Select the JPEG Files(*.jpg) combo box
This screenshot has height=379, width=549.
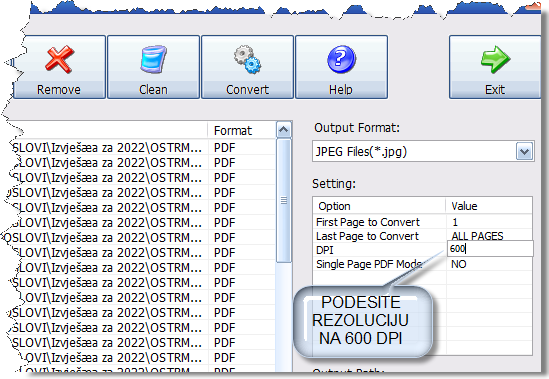click(x=423, y=152)
